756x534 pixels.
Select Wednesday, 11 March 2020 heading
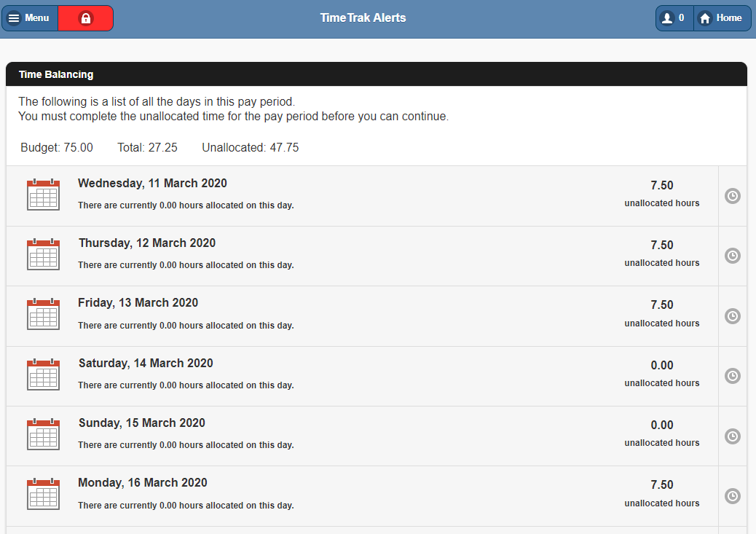tap(152, 184)
